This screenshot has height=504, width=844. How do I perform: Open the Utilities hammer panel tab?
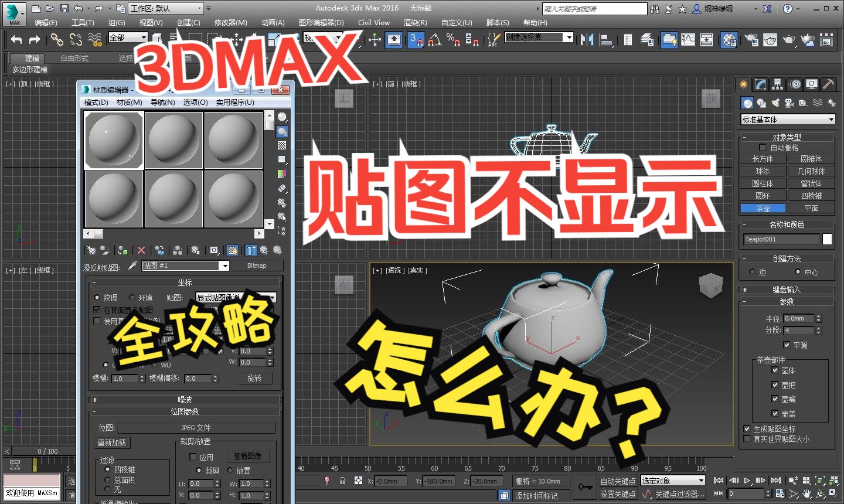pos(828,84)
